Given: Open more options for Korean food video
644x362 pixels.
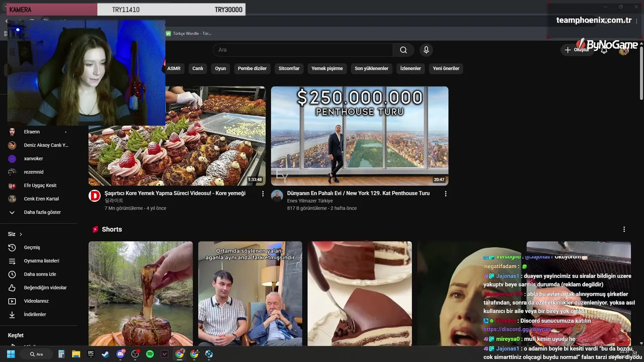Looking at the screenshot, I should (263, 194).
